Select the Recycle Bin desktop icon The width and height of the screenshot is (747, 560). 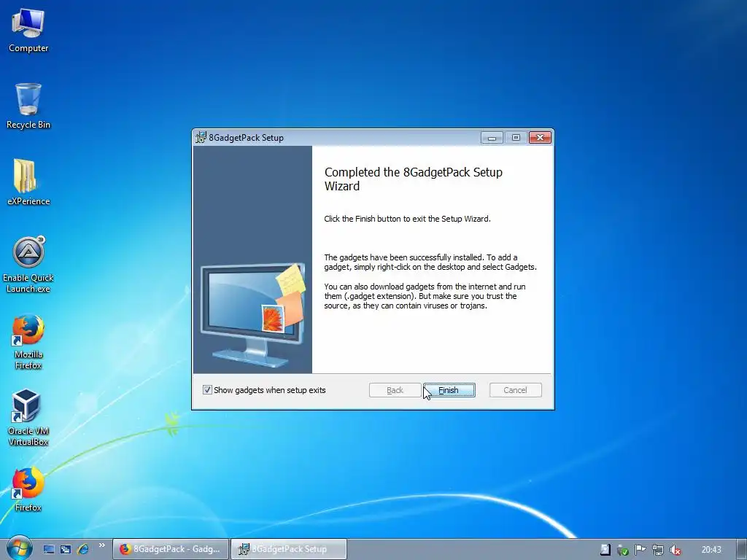28,106
